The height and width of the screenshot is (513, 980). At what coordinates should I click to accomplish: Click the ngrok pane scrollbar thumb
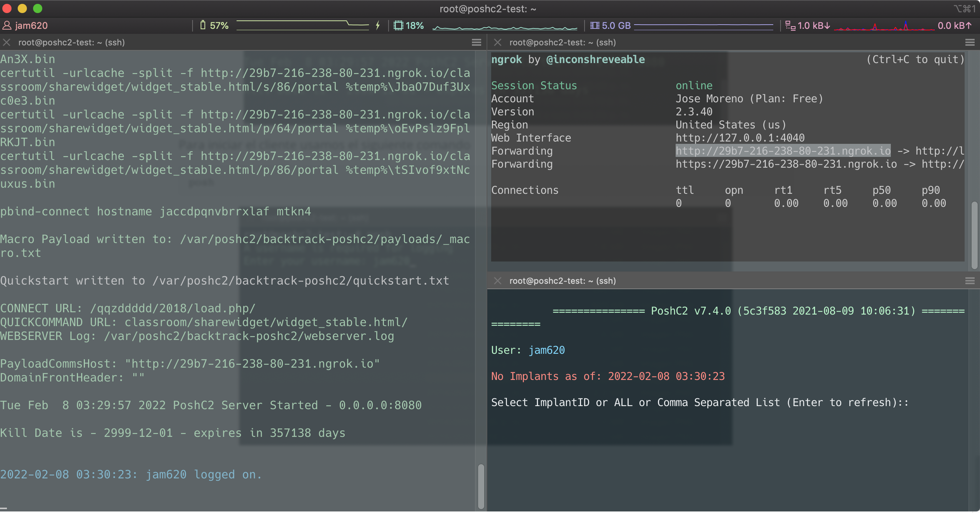[x=974, y=235]
